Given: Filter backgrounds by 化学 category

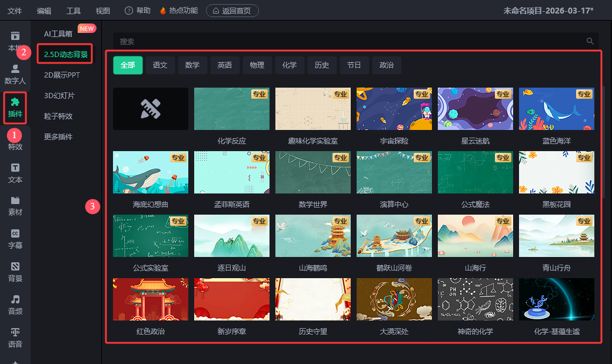Looking at the screenshot, I should click(x=290, y=65).
